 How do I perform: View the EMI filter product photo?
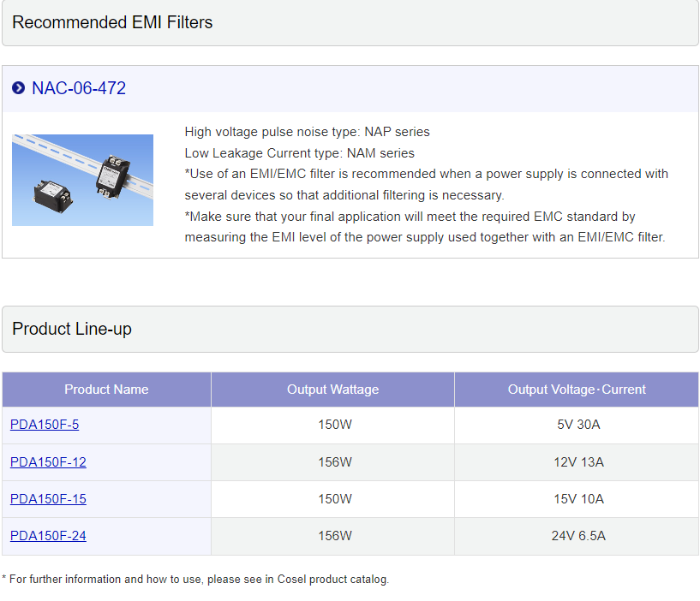pos(82,180)
